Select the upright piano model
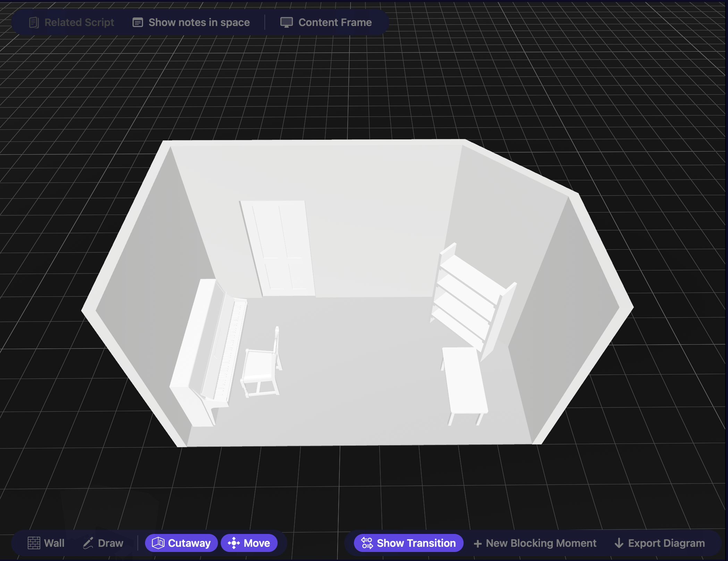The width and height of the screenshot is (728, 561). [x=208, y=352]
